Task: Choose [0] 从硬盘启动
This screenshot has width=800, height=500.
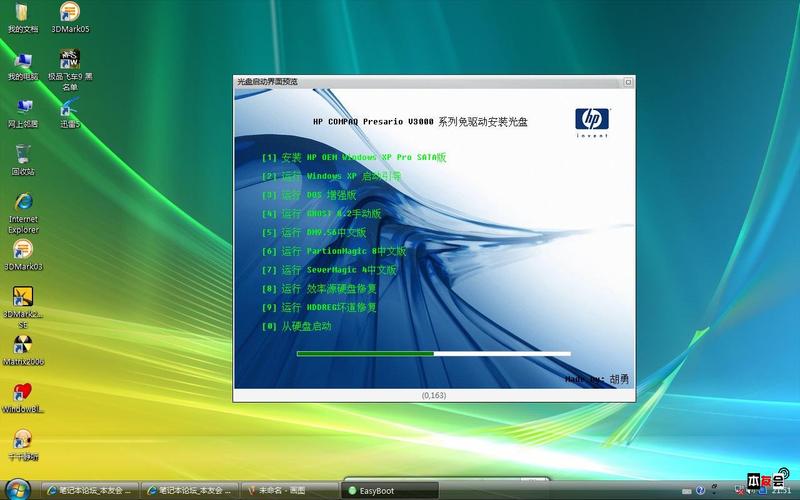Action: (x=296, y=327)
